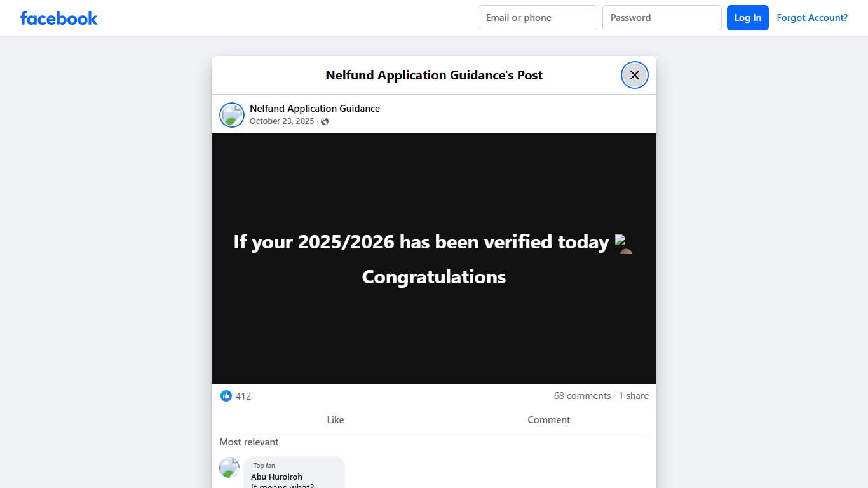The width and height of the screenshot is (868, 488).
Task: Click the facebook logo
Action: pyautogui.click(x=58, y=18)
